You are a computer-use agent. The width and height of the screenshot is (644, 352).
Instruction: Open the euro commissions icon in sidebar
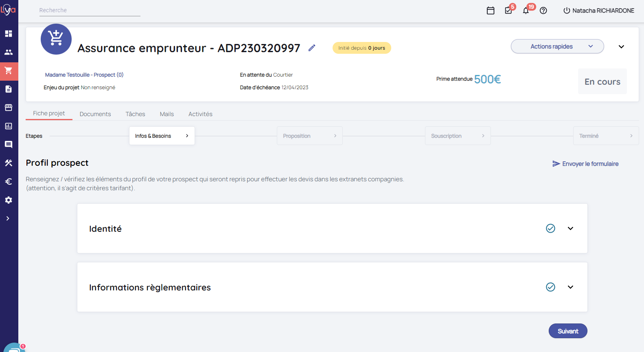point(9,182)
